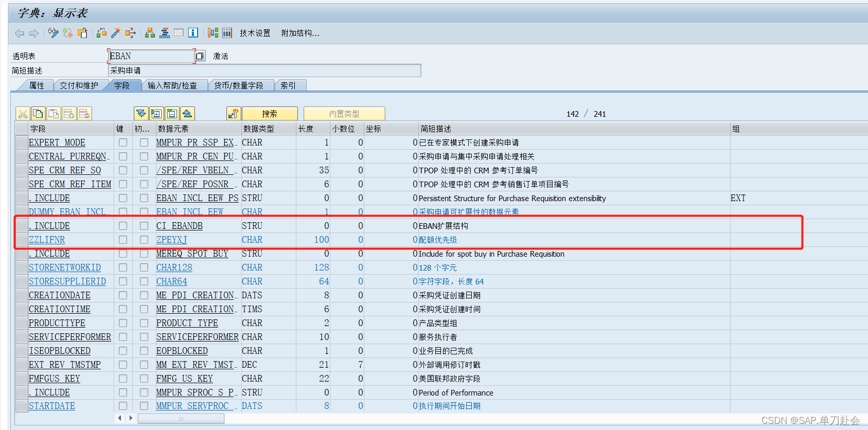Viewport: 868px width, 430px height.
Task: Click the 搜索 search button
Action: click(270, 114)
